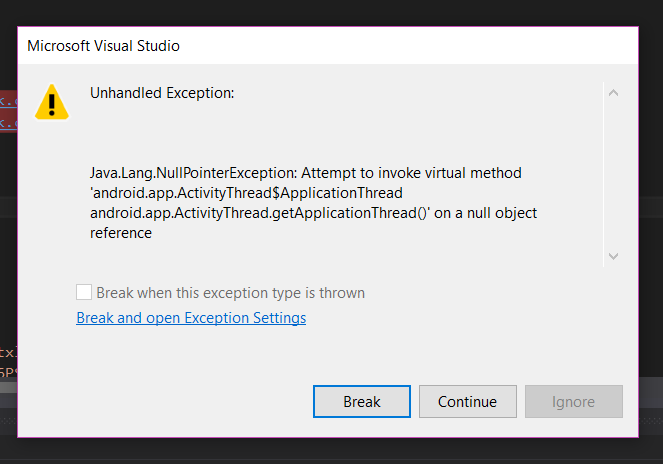The width and height of the screenshot is (663, 464).
Task: Click the Java.Lang.NullPointerException message line
Action: click(306, 173)
